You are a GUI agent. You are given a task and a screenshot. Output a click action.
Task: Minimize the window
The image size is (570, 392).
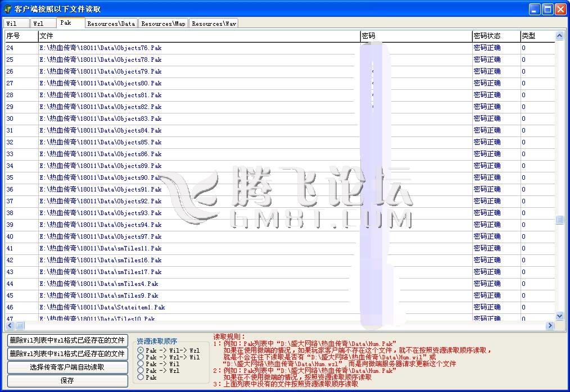coord(535,9)
